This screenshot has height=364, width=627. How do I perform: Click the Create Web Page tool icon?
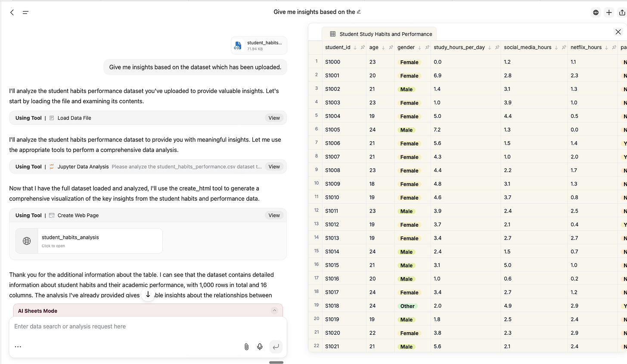pyautogui.click(x=52, y=215)
